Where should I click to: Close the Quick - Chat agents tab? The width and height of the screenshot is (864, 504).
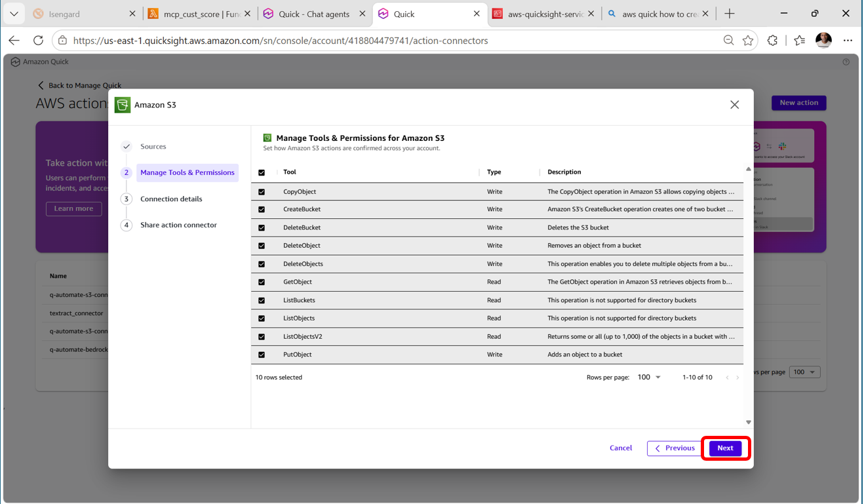tap(362, 14)
